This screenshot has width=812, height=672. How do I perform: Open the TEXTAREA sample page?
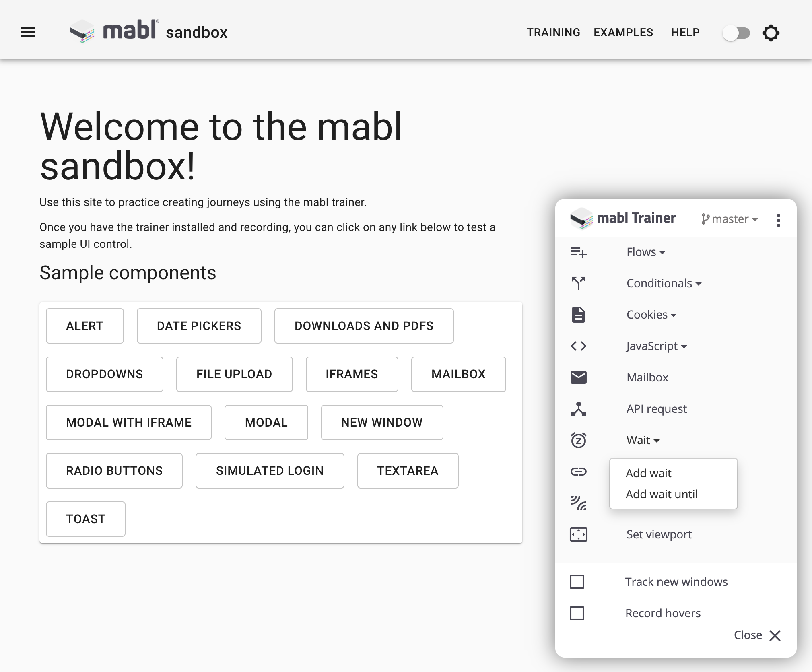408,471
